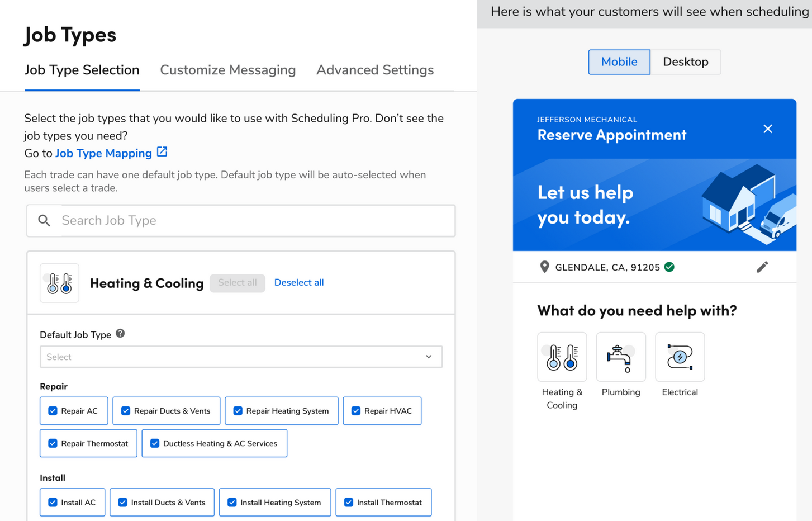The width and height of the screenshot is (812, 521).
Task: Open the Job Type Mapping link
Action: (103, 153)
